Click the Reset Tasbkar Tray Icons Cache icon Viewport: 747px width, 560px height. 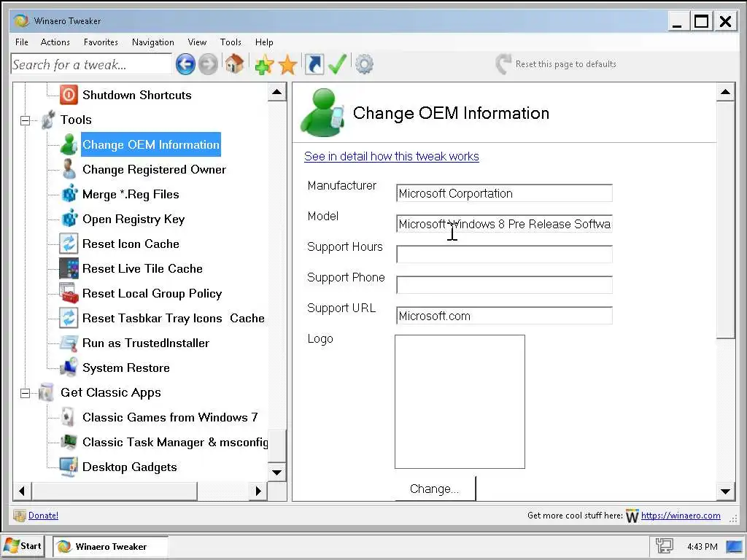click(69, 318)
